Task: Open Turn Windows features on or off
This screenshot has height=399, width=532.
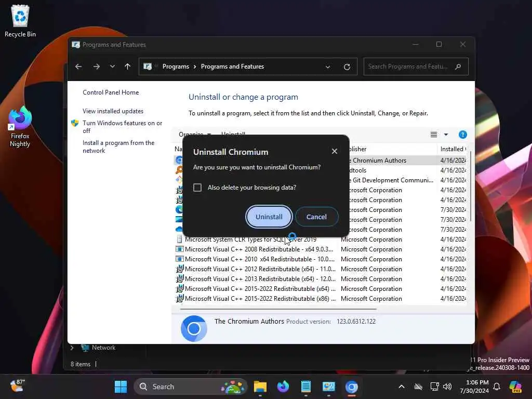Action: (x=122, y=127)
